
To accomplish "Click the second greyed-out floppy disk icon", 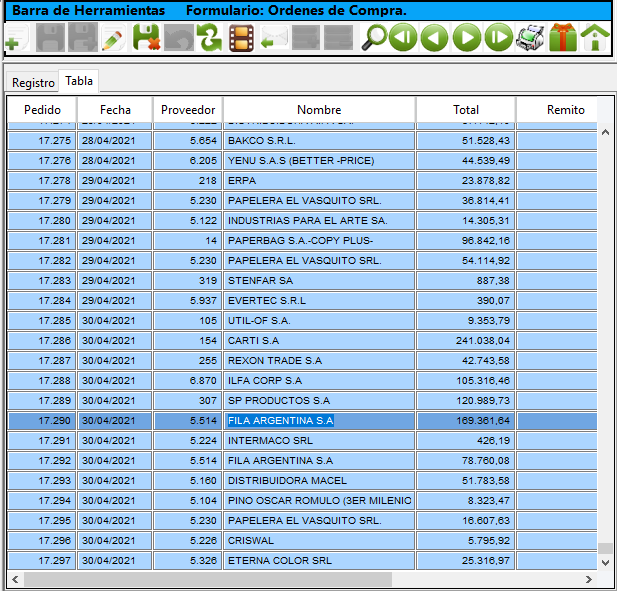I will click(83, 38).
